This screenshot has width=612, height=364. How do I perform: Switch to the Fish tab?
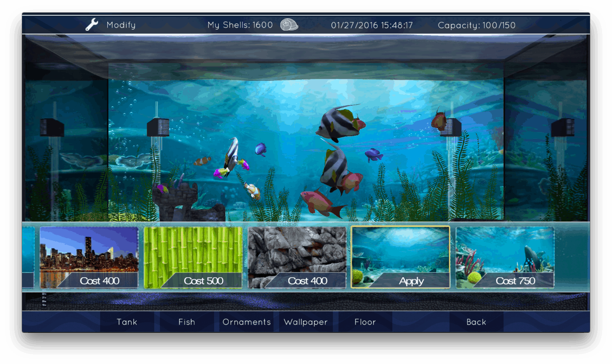tap(187, 322)
